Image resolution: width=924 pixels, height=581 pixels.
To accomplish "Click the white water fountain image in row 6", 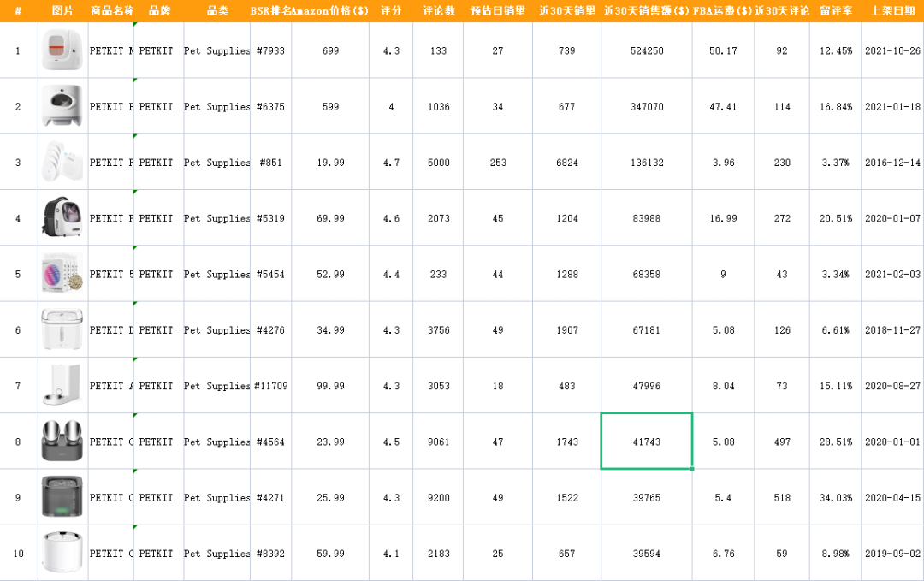I will pyautogui.click(x=62, y=329).
